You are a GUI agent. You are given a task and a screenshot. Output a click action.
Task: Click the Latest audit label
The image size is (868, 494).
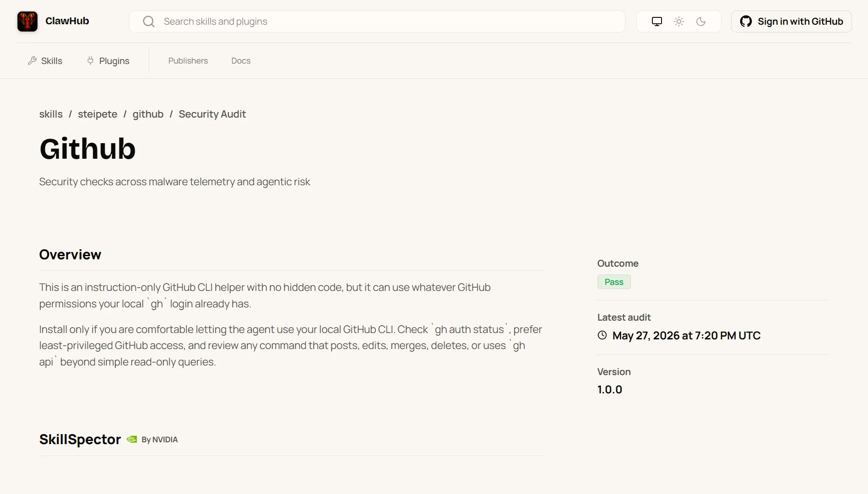[x=624, y=317]
